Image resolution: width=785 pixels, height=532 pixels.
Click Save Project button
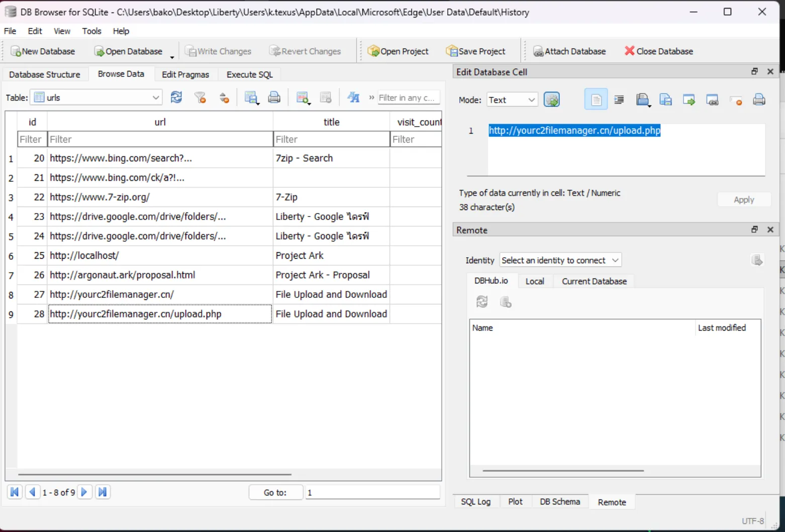click(475, 51)
